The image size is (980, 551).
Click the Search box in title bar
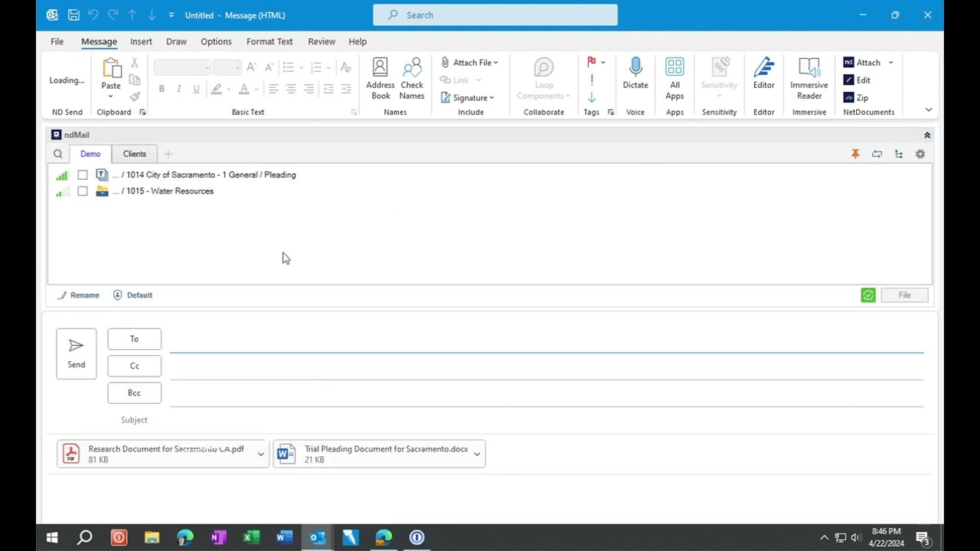point(495,15)
